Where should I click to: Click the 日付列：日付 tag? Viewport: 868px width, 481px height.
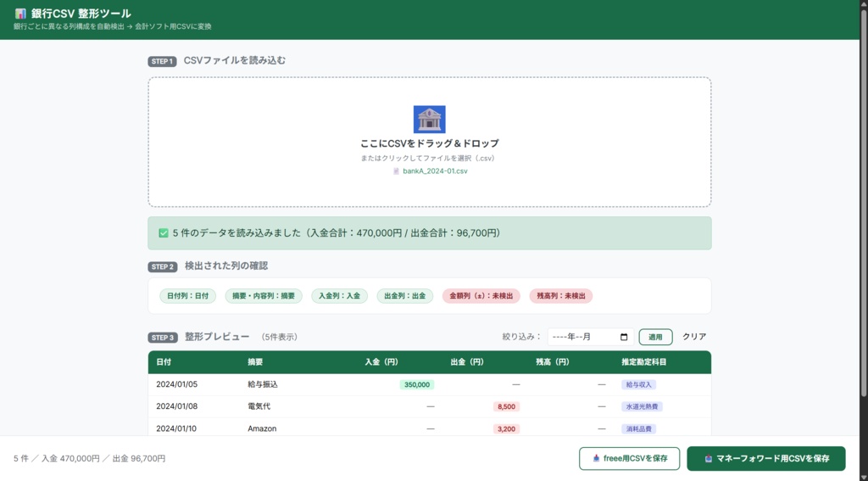[187, 296]
